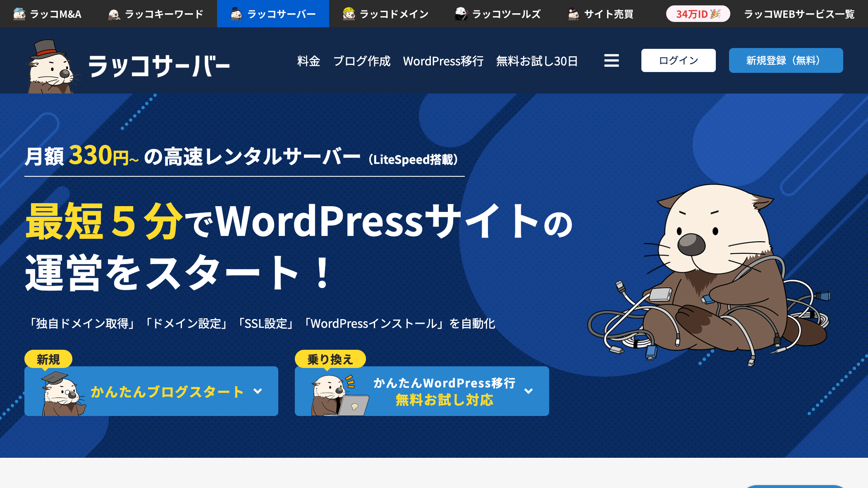Viewport: 868px width, 488px height.
Task: Open the ラッコWEBサービス一覧 list
Action: click(799, 14)
